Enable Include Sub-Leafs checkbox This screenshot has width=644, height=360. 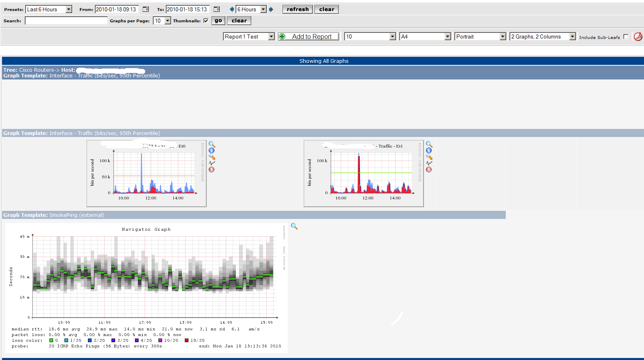(626, 36)
